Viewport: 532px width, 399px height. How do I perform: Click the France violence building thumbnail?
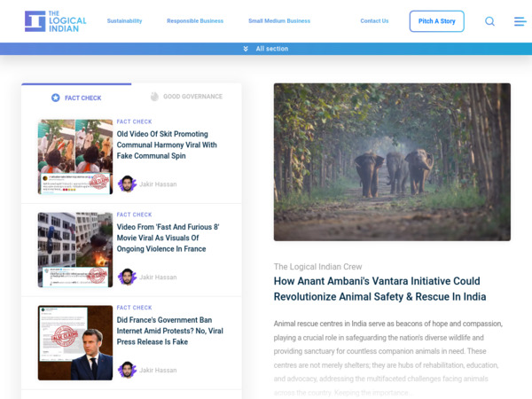[75, 250]
